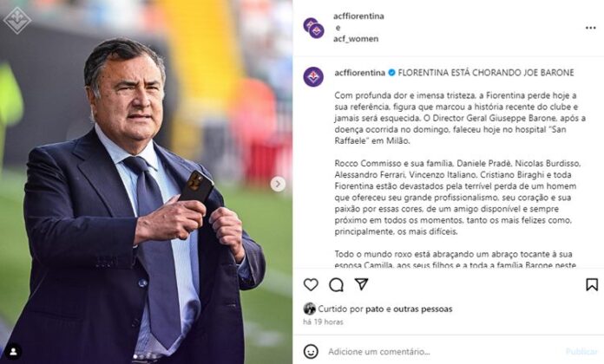Open the 'pato' liker profile link
The image size is (604, 364).
[x=375, y=309]
